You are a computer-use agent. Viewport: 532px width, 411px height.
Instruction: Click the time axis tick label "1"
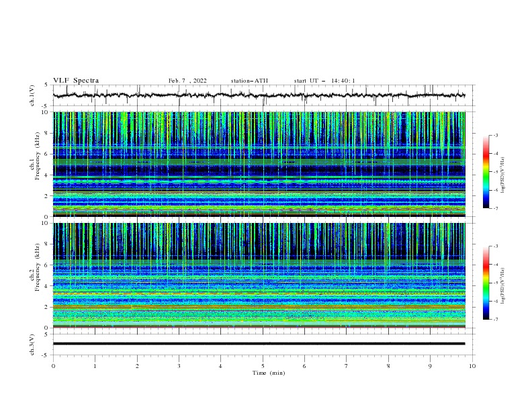(95, 366)
